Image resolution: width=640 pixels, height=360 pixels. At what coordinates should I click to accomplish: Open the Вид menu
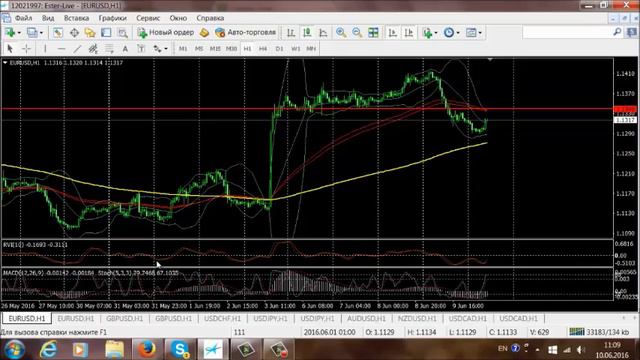click(48, 18)
